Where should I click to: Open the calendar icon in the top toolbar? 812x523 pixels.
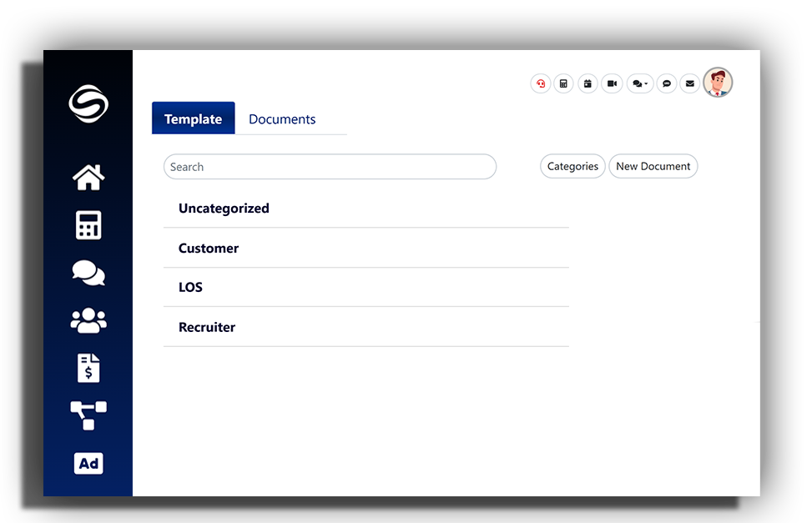pos(588,83)
